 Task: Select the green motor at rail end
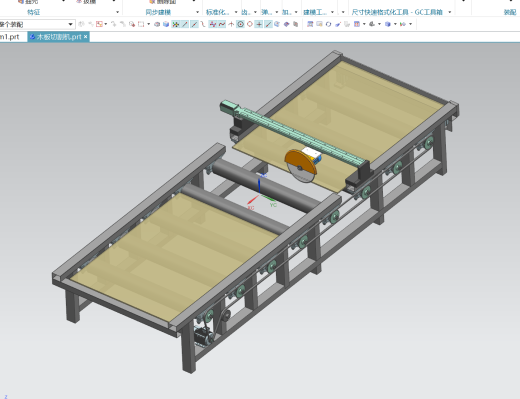229,107
